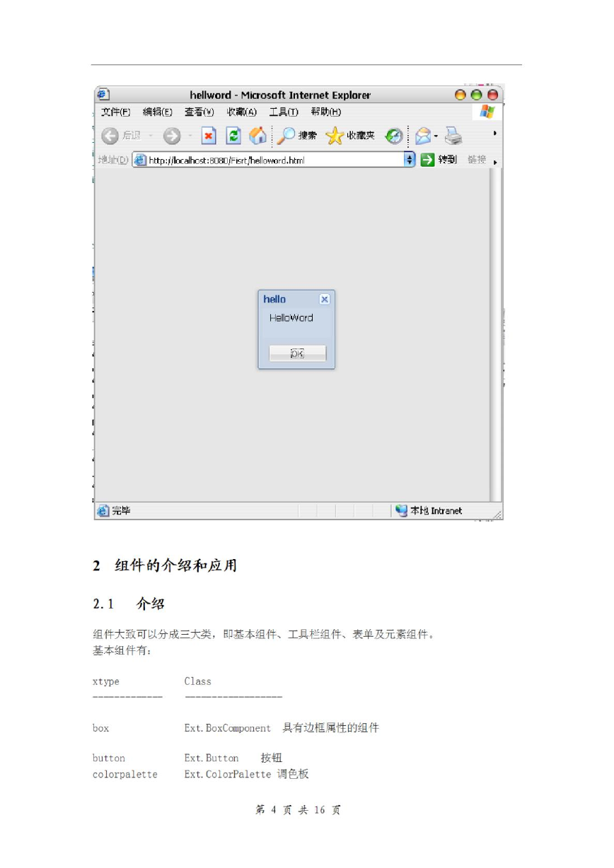The image size is (614, 868).
Task: Open the 工具(T) menu
Action: tap(284, 112)
